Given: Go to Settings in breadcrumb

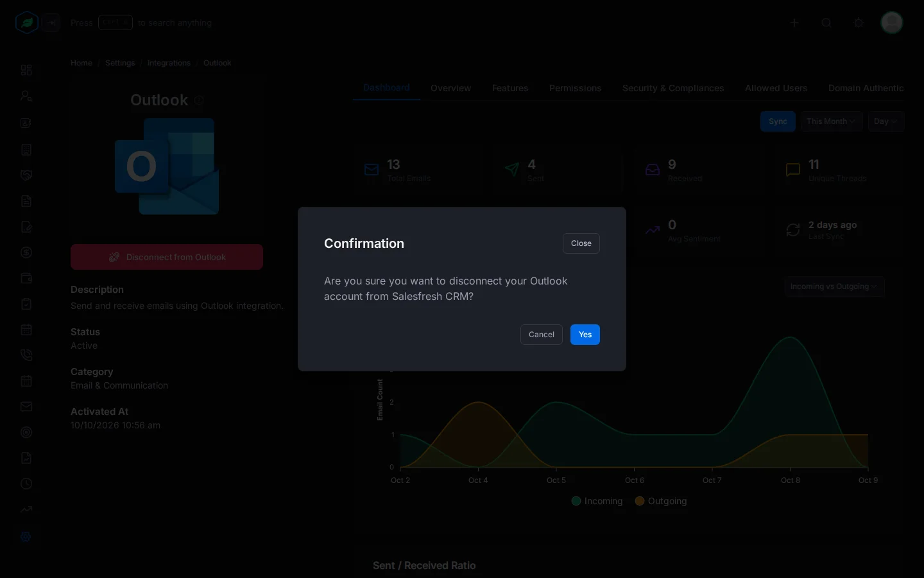Looking at the screenshot, I should pos(120,63).
